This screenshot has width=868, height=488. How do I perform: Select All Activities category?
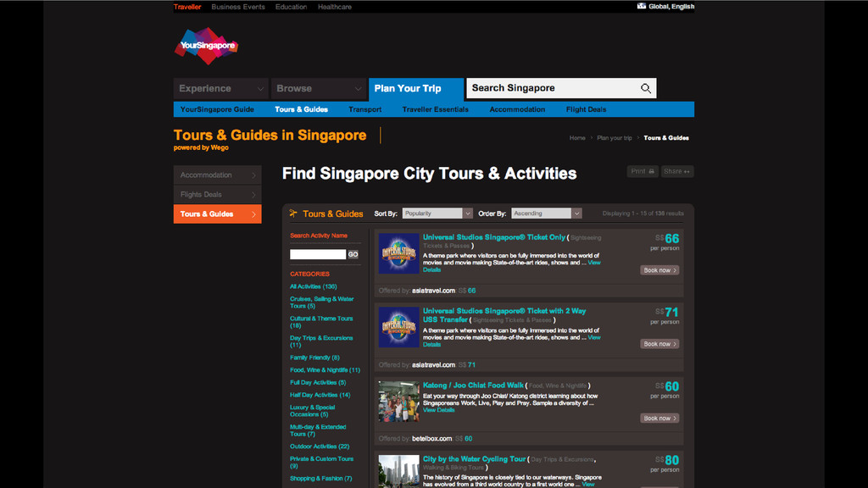tap(314, 286)
